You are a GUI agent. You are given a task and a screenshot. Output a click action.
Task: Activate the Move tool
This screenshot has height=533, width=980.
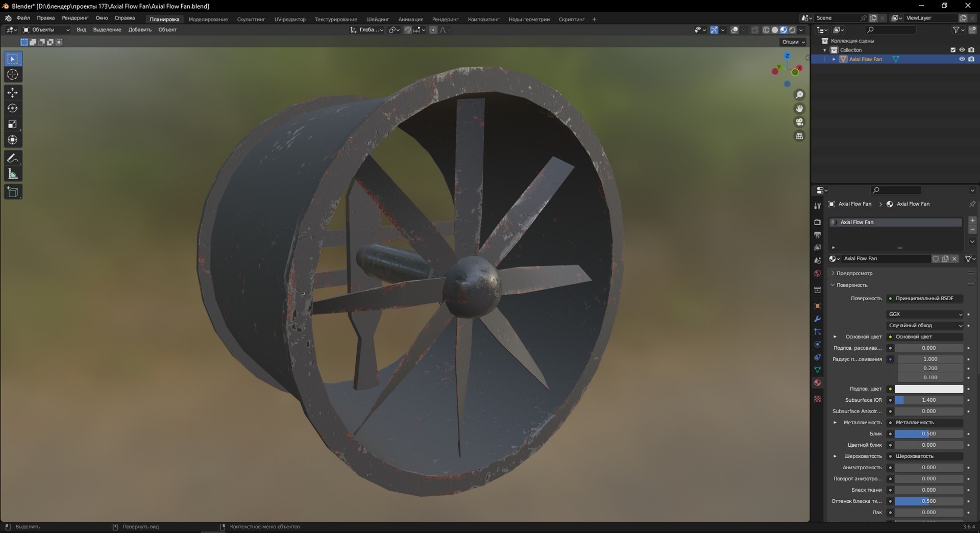point(13,92)
